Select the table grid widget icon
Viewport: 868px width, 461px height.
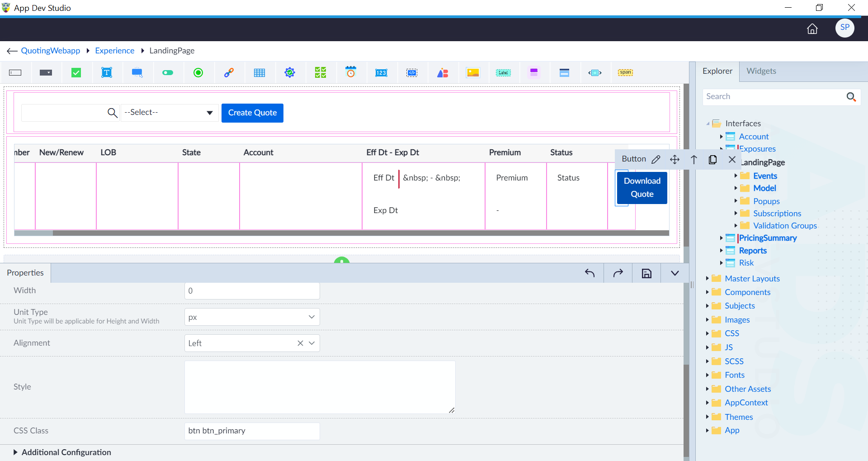259,73
